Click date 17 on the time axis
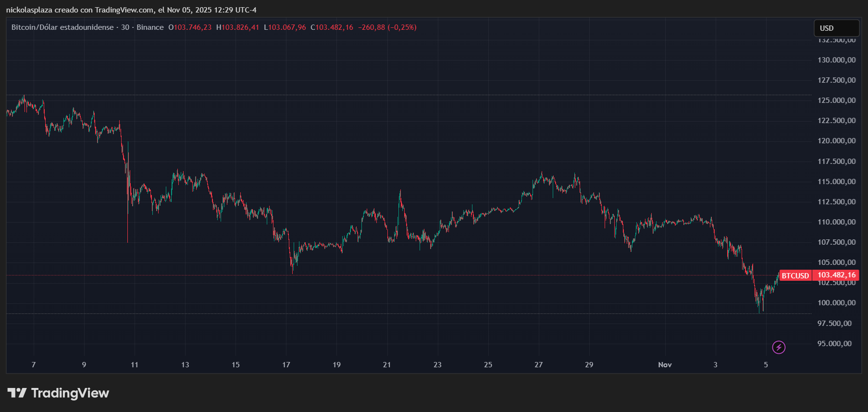 tap(286, 365)
